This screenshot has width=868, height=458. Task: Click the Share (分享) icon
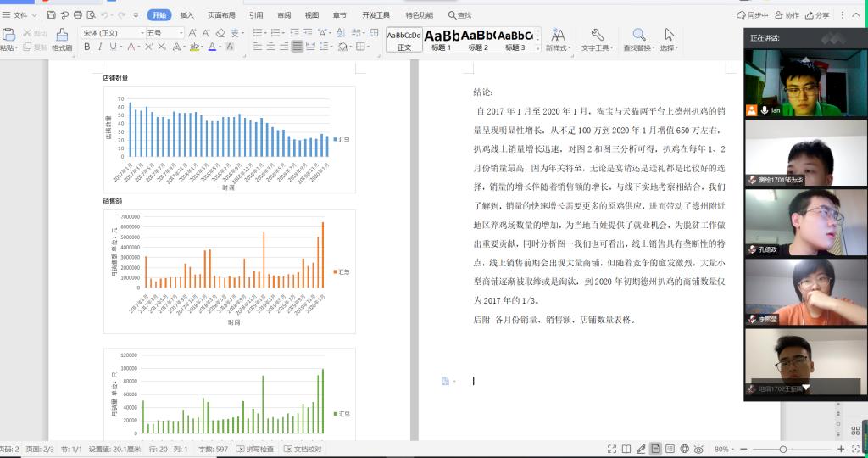(817, 15)
